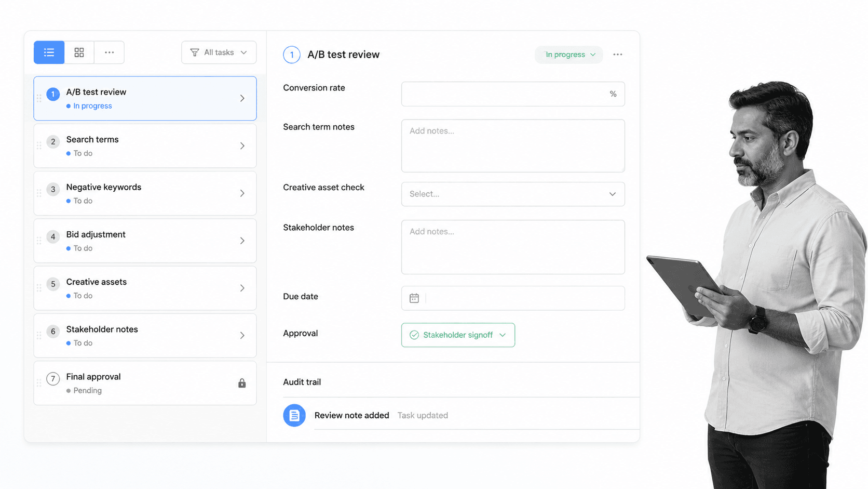Viewport: 868px width, 489px height.
Task: Click drag handle of Bid adjustment row
Action: (x=39, y=241)
